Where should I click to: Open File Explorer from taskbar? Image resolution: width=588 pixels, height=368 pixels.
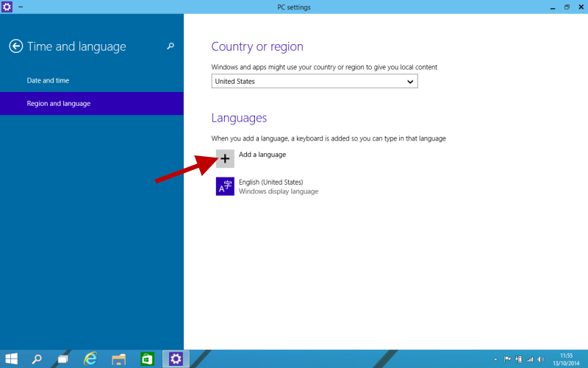(x=118, y=359)
